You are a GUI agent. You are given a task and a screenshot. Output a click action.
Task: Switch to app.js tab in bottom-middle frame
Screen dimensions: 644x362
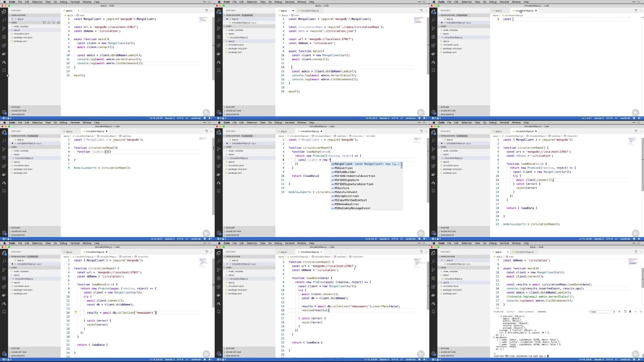click(x=284, y=252)
